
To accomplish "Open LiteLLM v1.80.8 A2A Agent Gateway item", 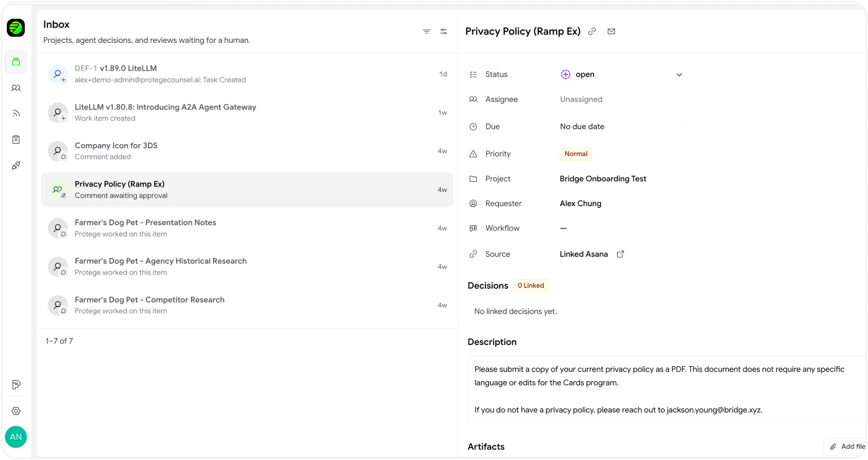I will point(247,113).
